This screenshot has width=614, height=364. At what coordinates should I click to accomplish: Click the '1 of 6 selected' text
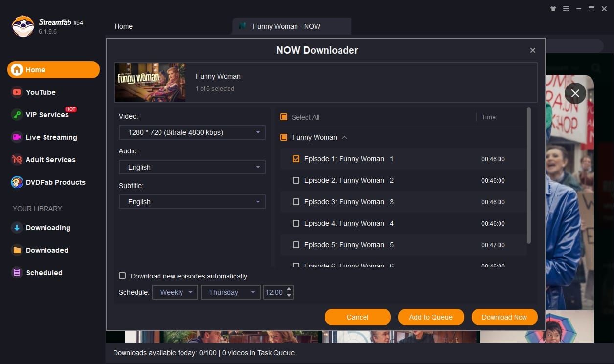point(215,89)
